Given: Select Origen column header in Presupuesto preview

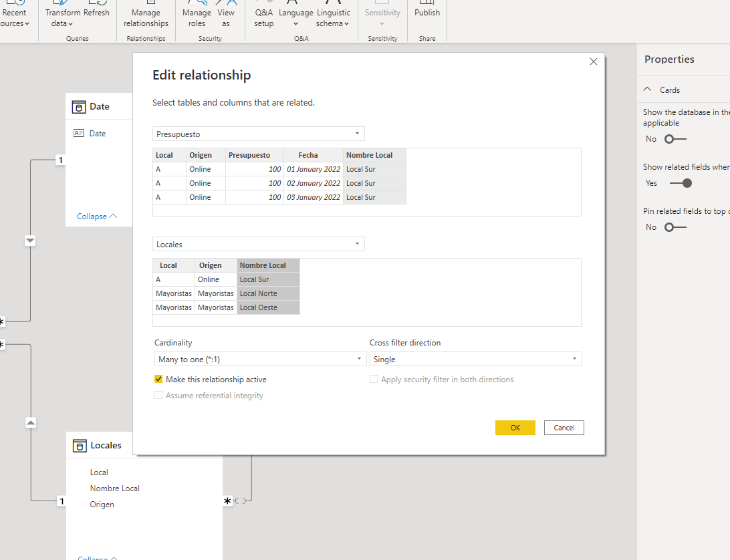Looking at the screenshot, I should pyautogui.click(x=206, y=155).
